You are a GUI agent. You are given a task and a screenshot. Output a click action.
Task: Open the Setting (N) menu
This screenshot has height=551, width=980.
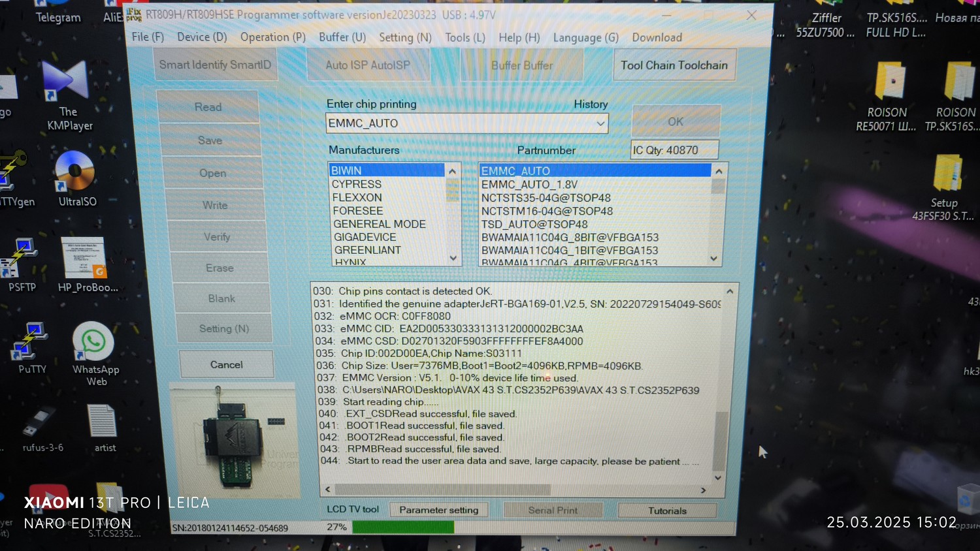pyautogui.click(x=405, y=37)
